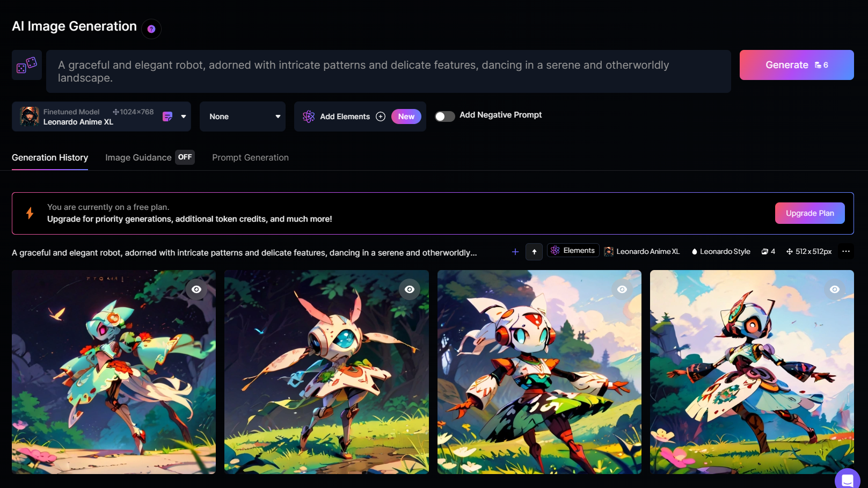Screen dimensions: 868x488
Task: Enable the Add Negative Prompt toggle
Action: point(444,116)
